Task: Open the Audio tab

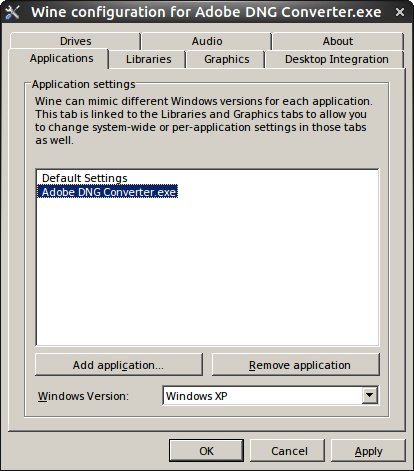Action: [x=207, y=41]
